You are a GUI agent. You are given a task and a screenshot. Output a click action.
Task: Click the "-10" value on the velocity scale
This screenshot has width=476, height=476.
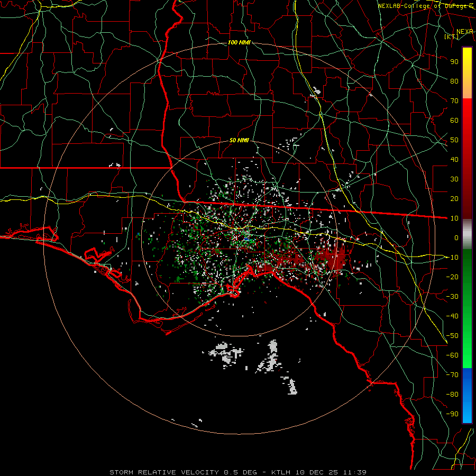click(x=452, y=258)
